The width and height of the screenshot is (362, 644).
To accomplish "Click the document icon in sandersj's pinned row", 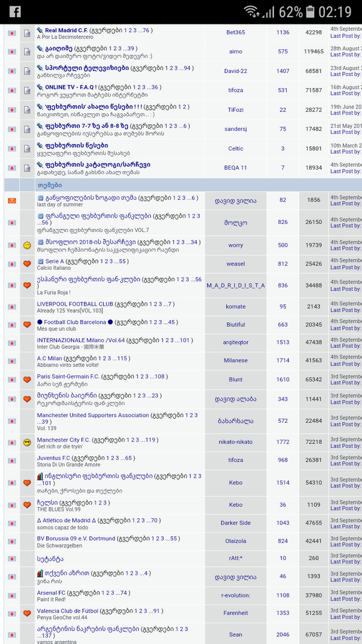I will [27, 130].
